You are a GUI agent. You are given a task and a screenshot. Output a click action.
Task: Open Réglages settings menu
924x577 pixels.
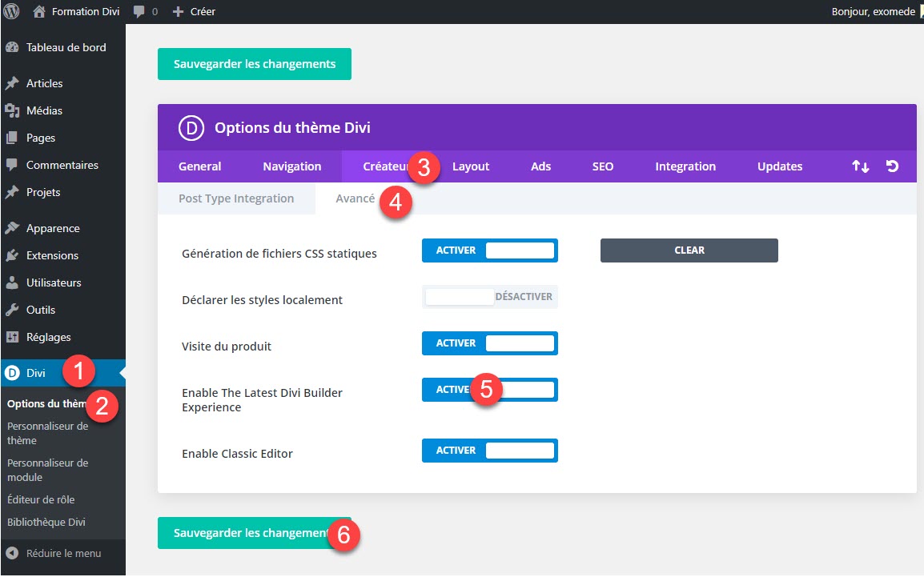(48, 337)
